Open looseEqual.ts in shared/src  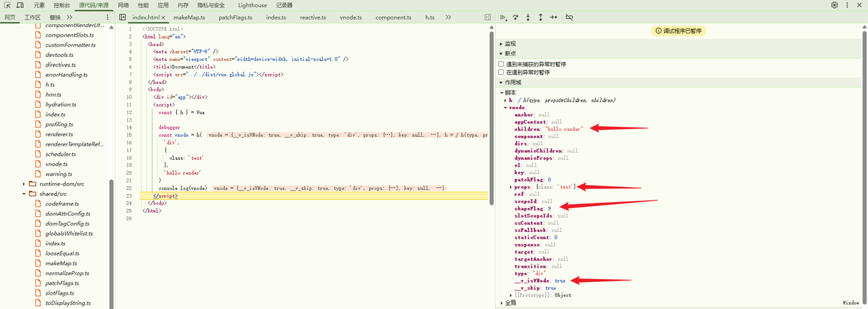coord(63,253)
